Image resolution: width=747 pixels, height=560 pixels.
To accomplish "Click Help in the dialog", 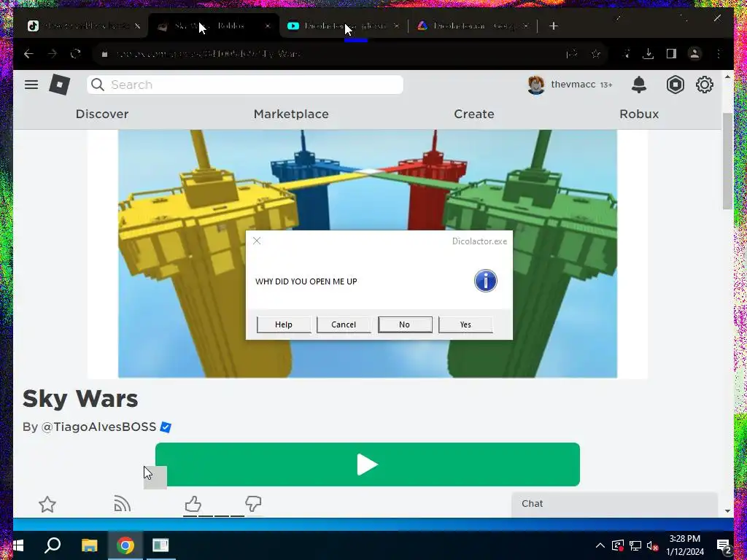I will point(284,324).
